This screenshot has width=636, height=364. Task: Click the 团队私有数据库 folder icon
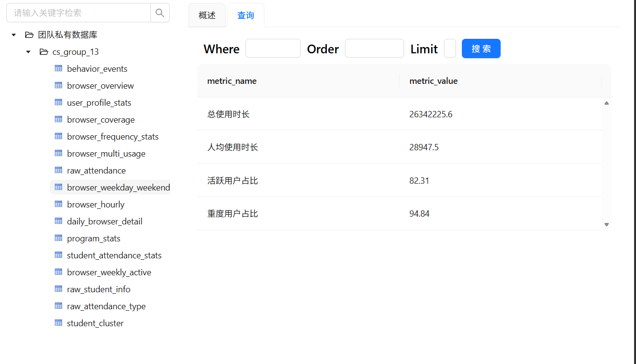(x=29, y=35)
